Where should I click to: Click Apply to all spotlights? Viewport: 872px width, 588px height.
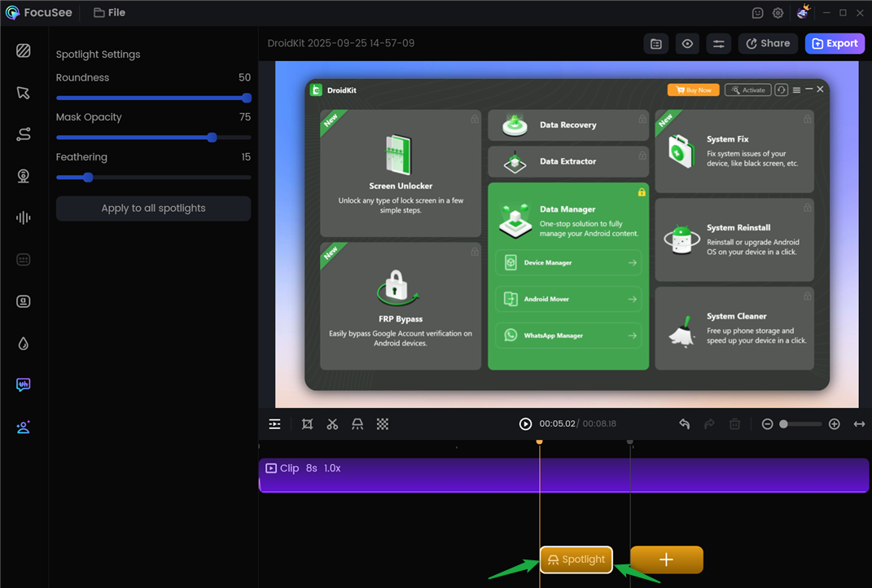[153, 208]
